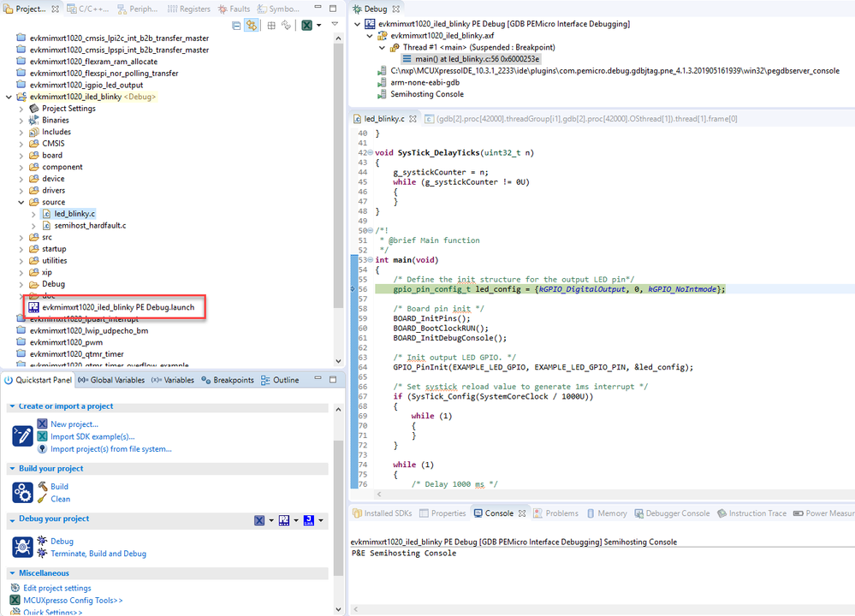Open the Breakpoints tab
Screen dimensions: 855x616
pos(228,380)
